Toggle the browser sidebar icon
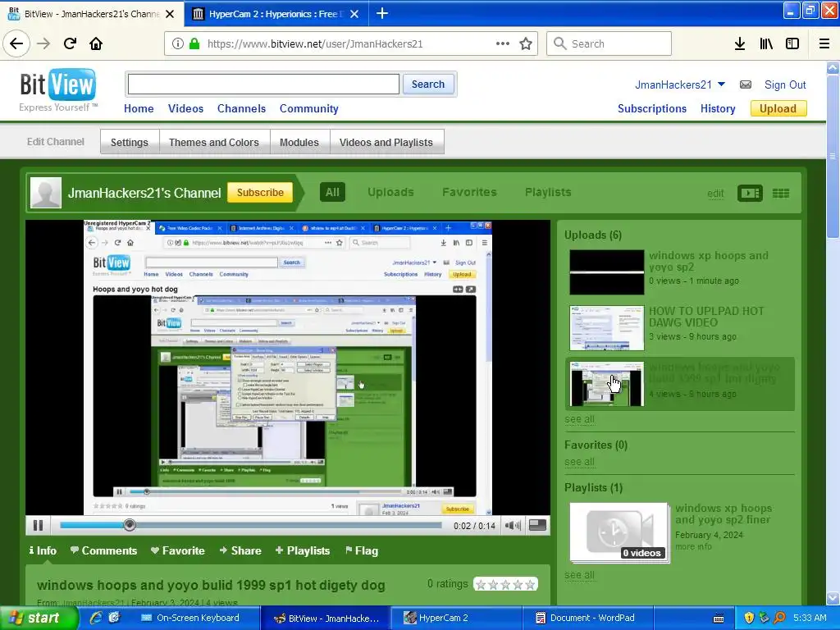The width and height of the screenshot is (840, 630). [x=792, y=44]
